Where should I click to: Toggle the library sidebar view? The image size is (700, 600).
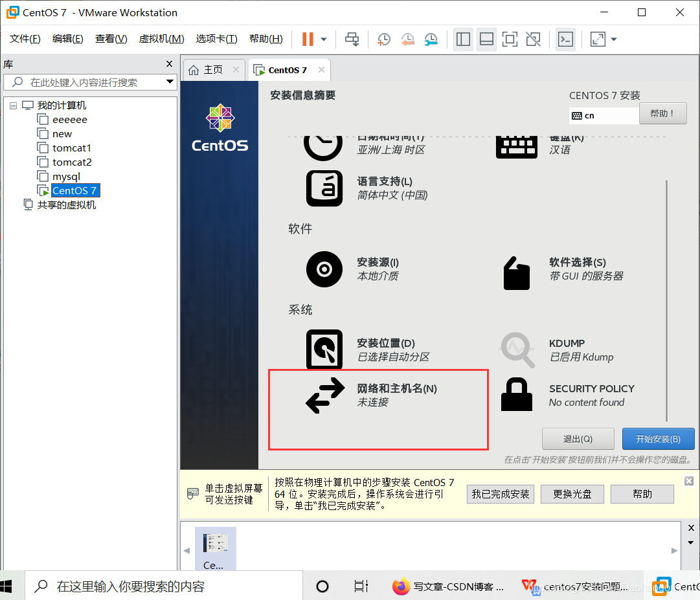coord(463,39)
